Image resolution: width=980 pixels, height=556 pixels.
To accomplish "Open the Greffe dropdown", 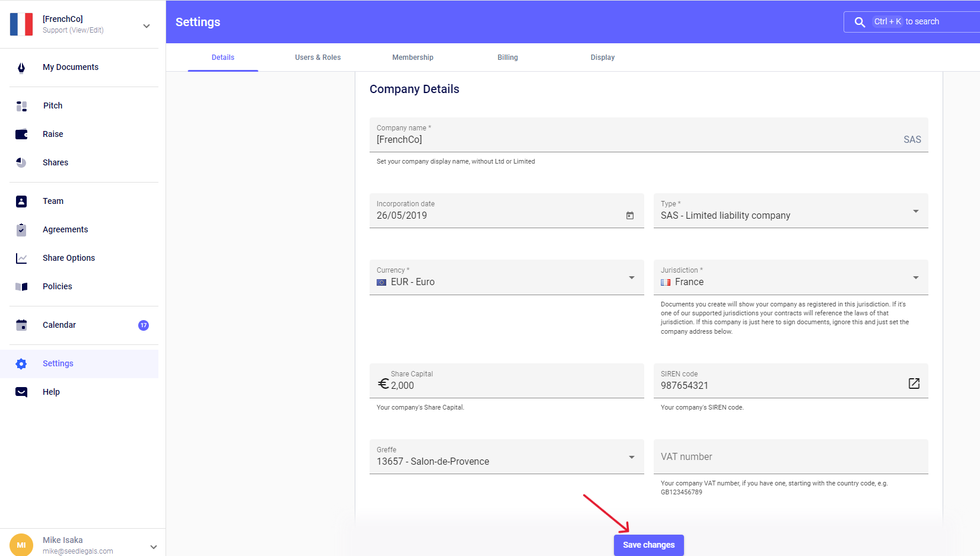I will [631, 457].
